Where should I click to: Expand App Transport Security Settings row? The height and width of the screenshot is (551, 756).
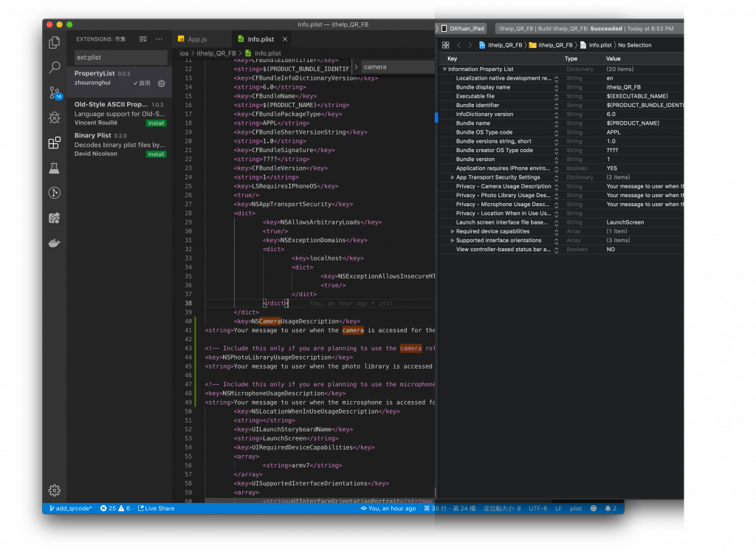click(x=453, y=177)
